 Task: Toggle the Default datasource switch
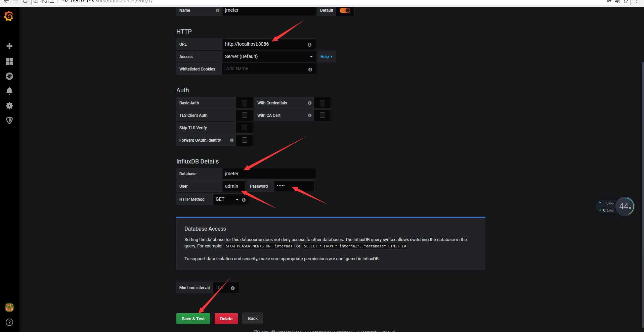tap(345, 10)
